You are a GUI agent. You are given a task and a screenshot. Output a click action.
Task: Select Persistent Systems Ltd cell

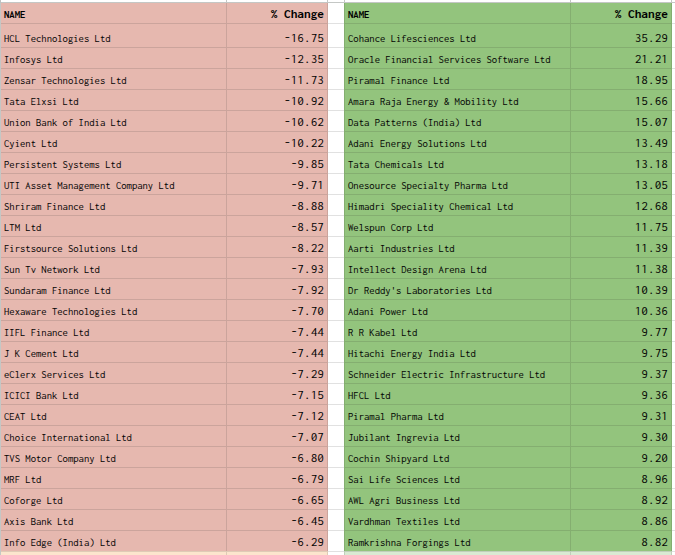[113, 164]
